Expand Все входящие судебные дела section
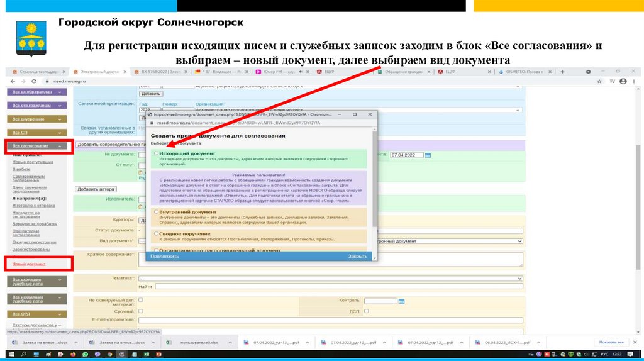The image size is (644, 361). coord(36,281)
